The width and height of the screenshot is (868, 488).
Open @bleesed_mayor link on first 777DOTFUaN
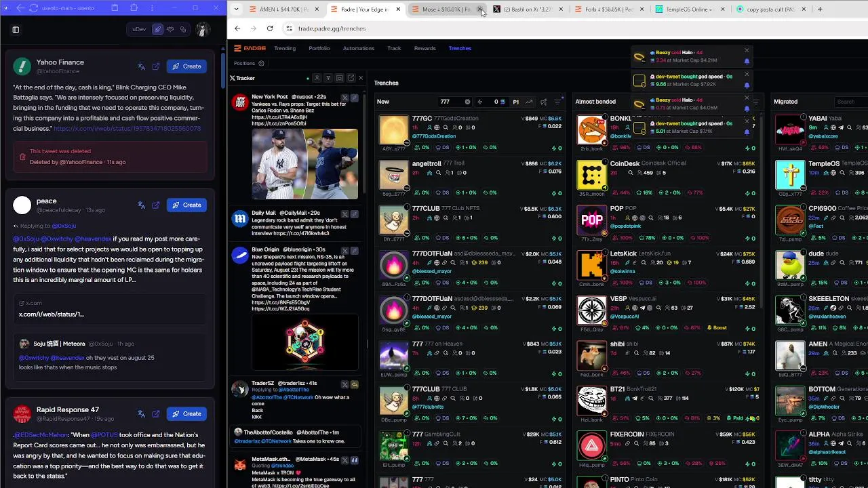(432, 271)
